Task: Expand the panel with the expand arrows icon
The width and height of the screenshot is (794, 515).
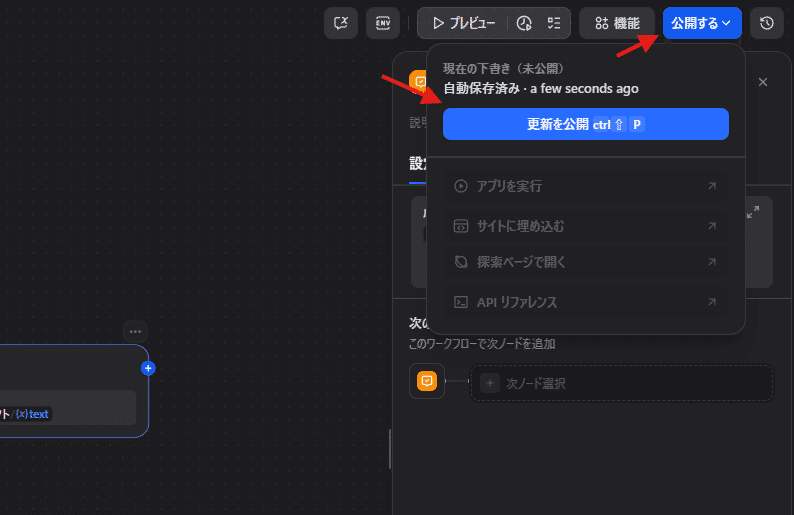Action: coord(753,212)
